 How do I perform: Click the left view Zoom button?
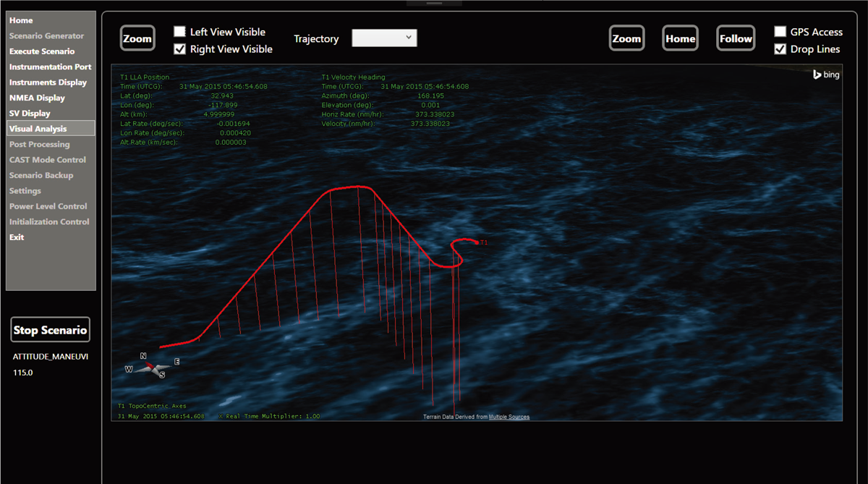point(137,39)
